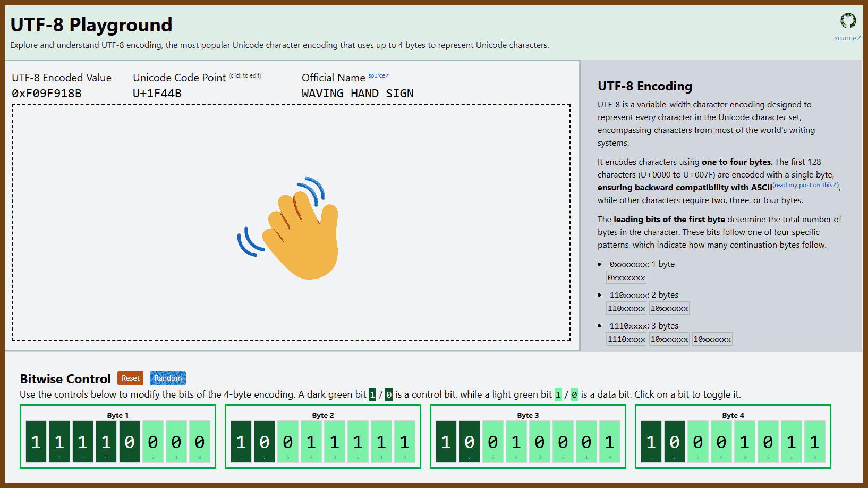Toggle the last data bit of Byte 2
Viewport: 868px width, 488px height.
pyautogui.click(x=405, y=442)
